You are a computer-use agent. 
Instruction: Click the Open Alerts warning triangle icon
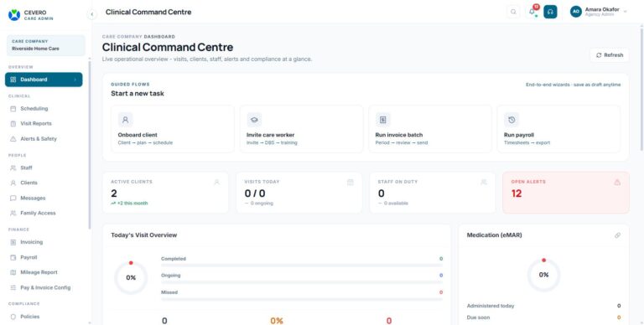[617, 183]
